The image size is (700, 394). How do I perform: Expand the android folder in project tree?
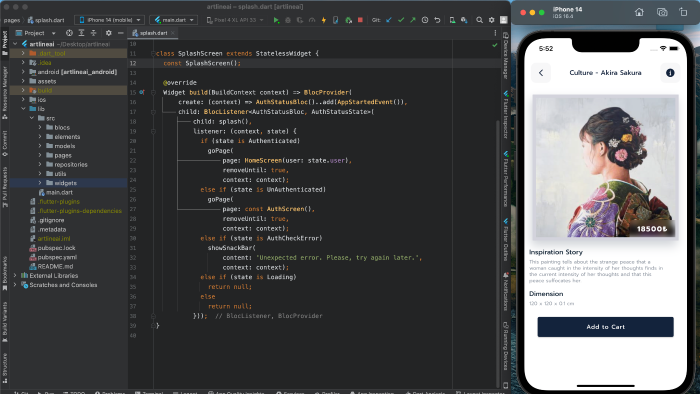point(23,72)
